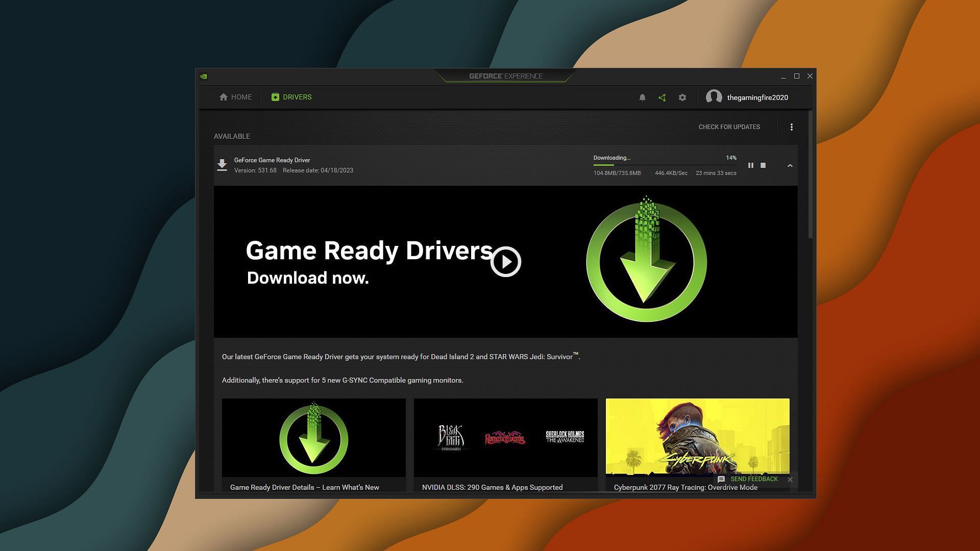
Task: Click the GEFORCE EXPERIENCE title logo
Action: [x=506, y=76]
